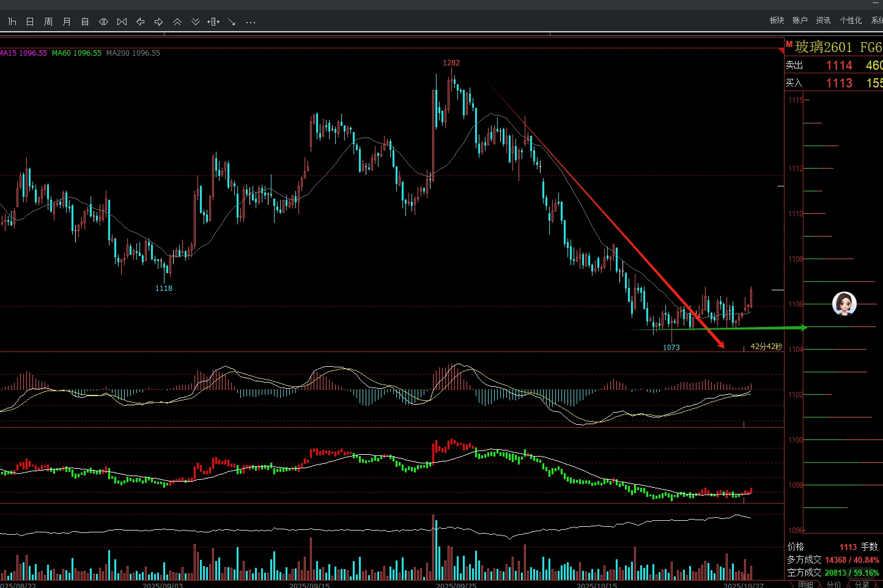Screen dimensions: 883x588
Task: Select the diagonal arrow drawing tool
Action: [x=232, y=22]
